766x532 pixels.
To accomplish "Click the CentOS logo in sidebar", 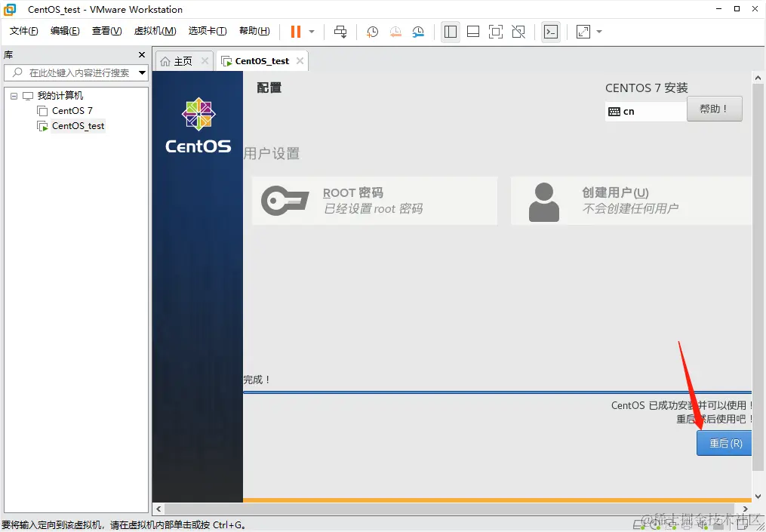I will [x=198, y=125].
